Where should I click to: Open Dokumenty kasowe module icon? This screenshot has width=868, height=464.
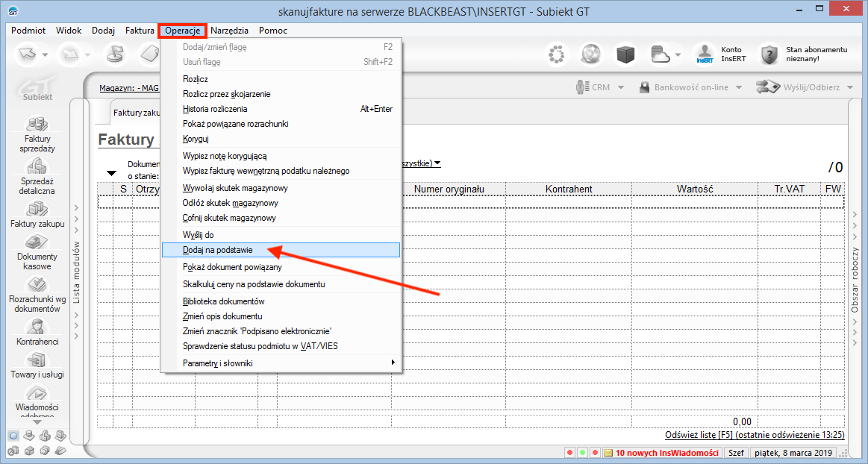point(37,242)
